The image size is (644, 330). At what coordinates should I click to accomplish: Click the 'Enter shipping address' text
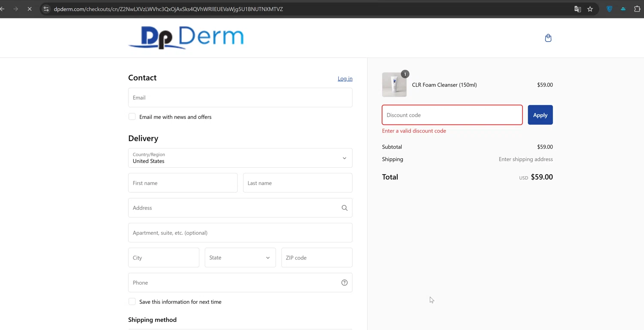click(x=526, y=159)
